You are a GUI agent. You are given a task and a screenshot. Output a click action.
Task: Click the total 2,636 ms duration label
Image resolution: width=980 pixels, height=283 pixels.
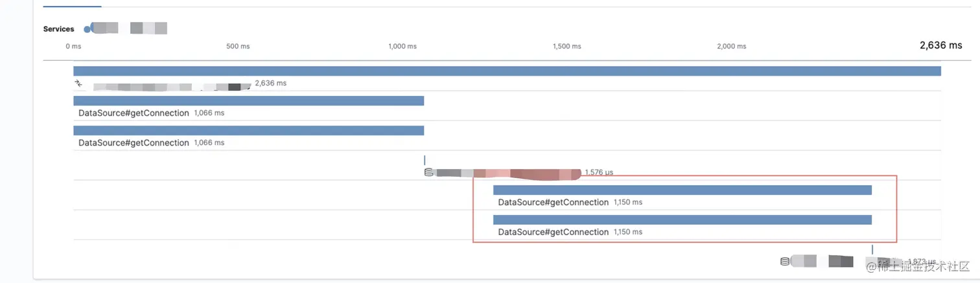click(x=940, y=46)
